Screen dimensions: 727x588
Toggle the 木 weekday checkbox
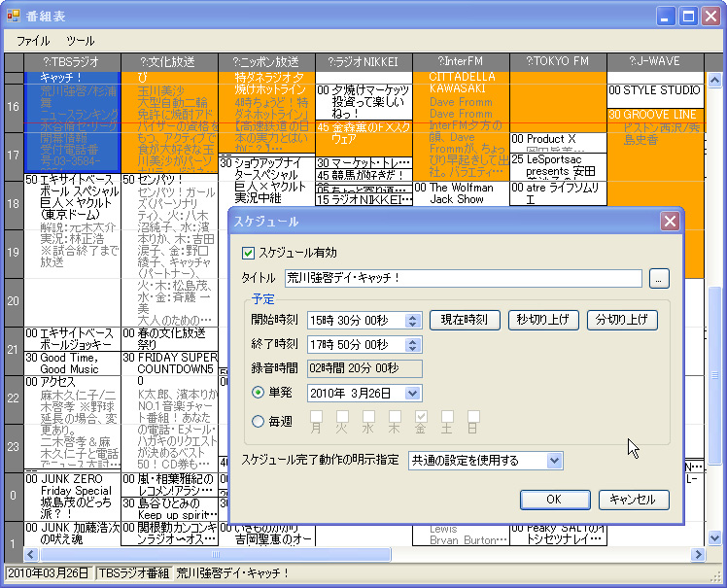click(x=395, y=416)
